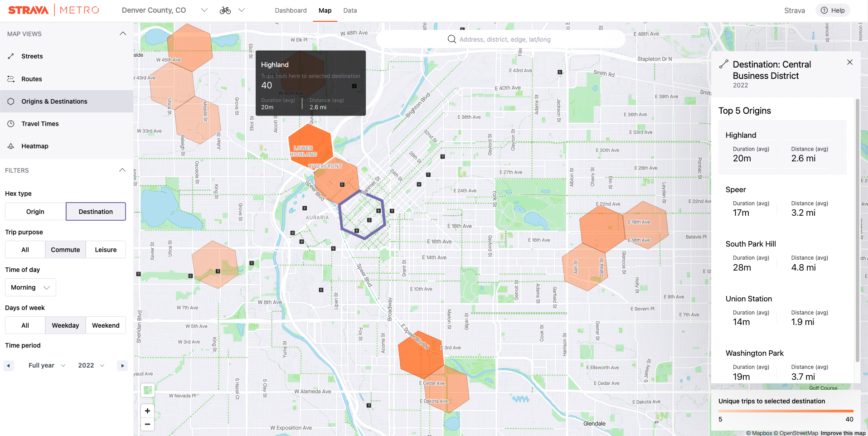The image size is (868, 436).
Task: Close the Destination details panel
Action: (850, 62)
